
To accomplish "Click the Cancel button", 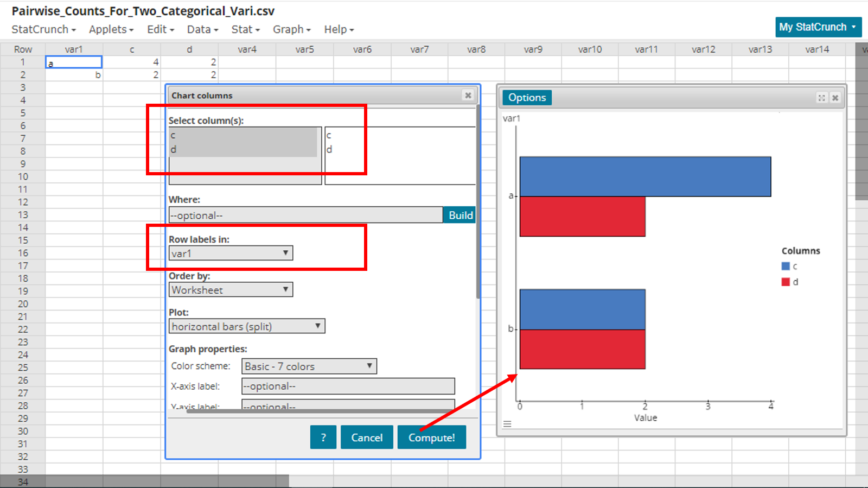I will (x=367, y=438).
